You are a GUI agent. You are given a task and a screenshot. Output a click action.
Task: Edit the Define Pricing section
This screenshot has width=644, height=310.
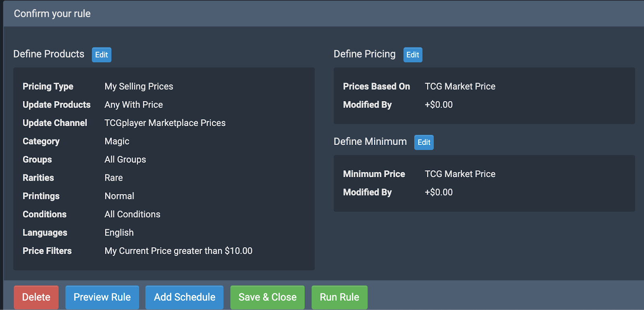(413, 55)
